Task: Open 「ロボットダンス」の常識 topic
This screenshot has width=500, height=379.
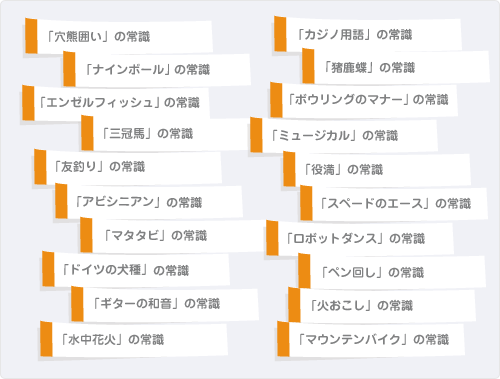Action: [x=360, y=238]
